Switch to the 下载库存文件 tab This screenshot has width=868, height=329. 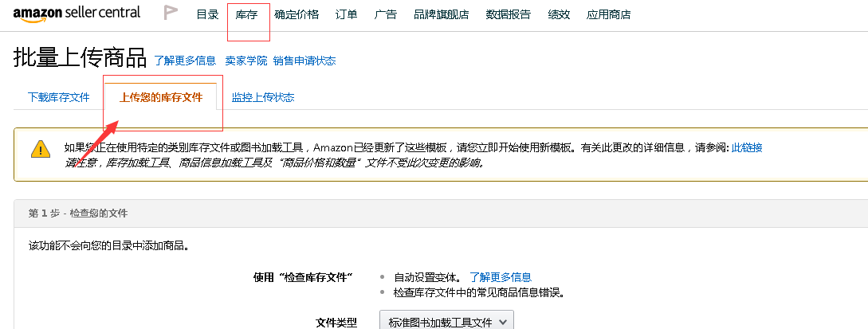click(x=58, y=97)
